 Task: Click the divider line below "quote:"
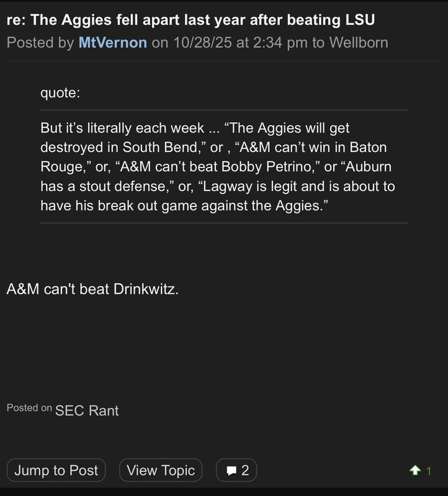click(224, 110)
